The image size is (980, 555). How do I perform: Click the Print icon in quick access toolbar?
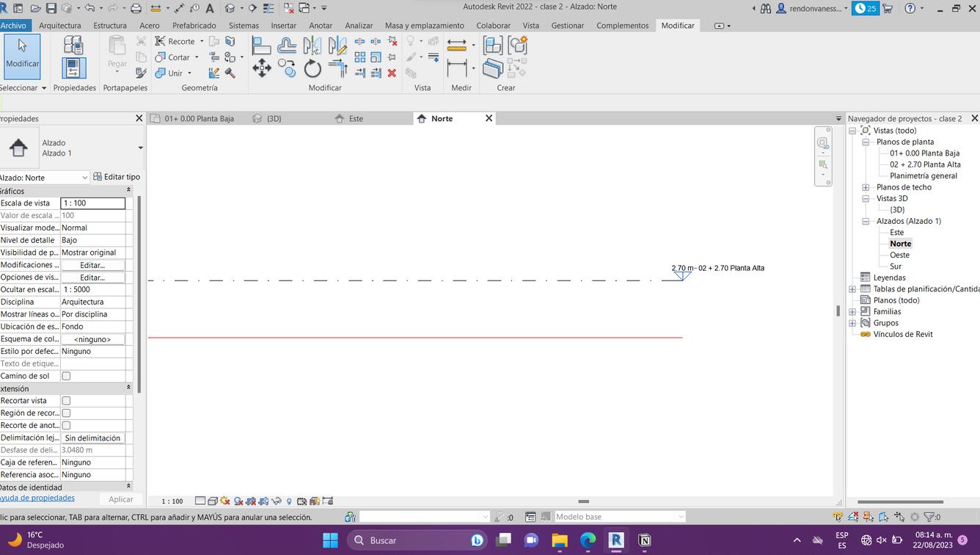tap(136, 8)
